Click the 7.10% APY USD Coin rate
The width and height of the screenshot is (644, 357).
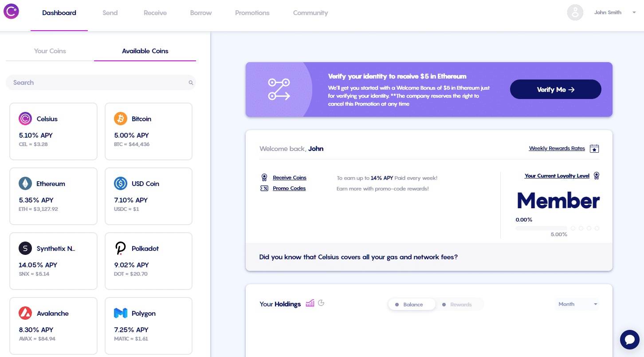coord(131,200)
